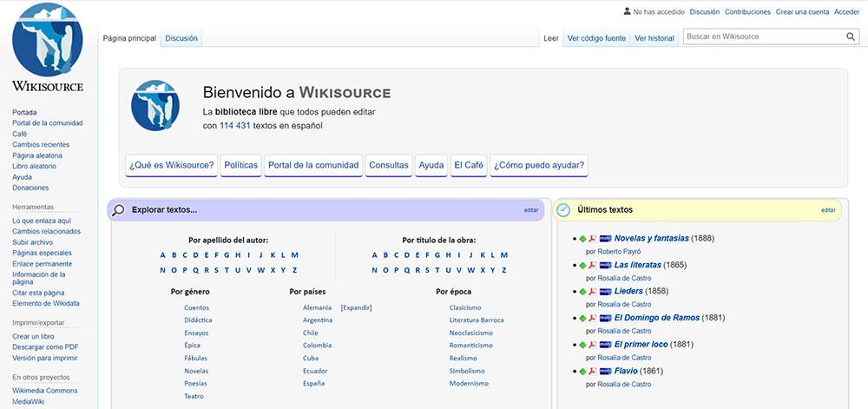Select the Romanticismo link under Por época
The image size is (868, 409).
pos(470,345)
